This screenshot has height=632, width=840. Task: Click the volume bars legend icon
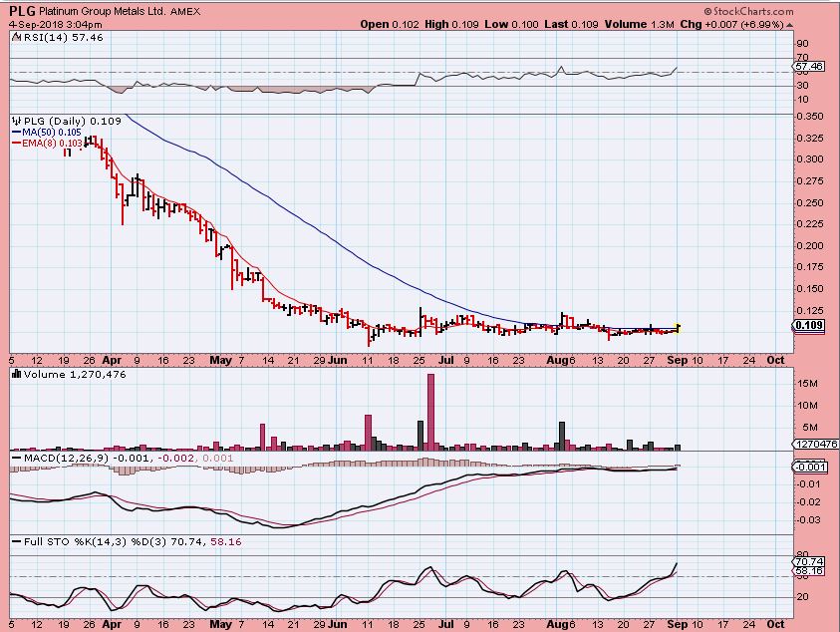pos(16,374)
